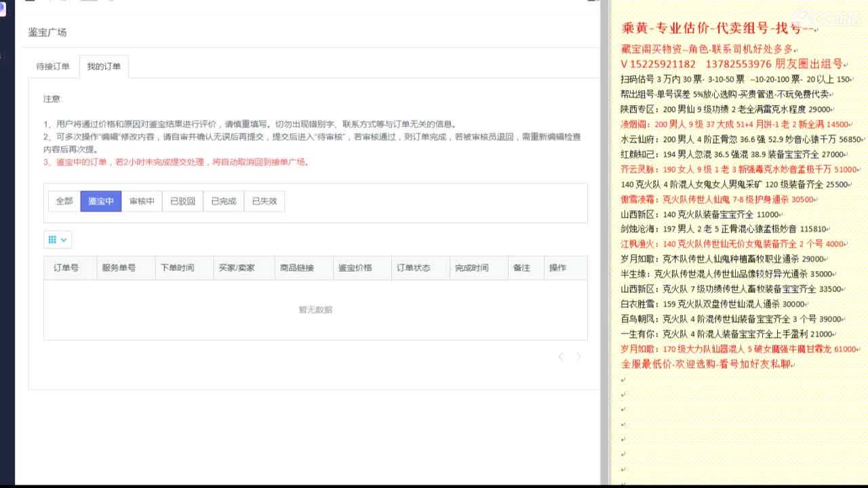Click the 暂无数据 empty table message
868x488 pixels.
(x=315, y=310)
